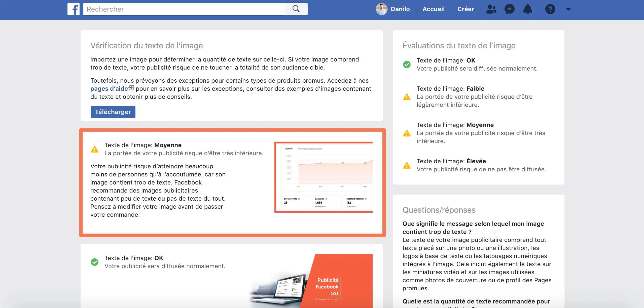Click the external link icon after pages d'aide
Screen dimensions: 644x308
point(131,88)
